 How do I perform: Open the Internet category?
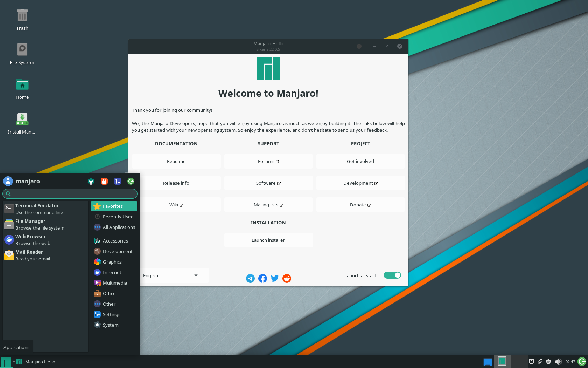pyautogui.click(x=114, y=272)
